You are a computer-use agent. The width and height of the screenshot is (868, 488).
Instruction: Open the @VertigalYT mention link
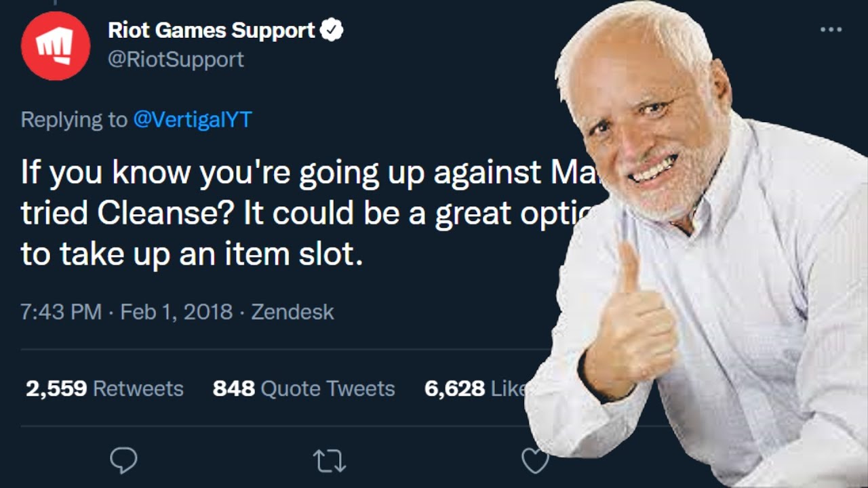coord(193,120)
